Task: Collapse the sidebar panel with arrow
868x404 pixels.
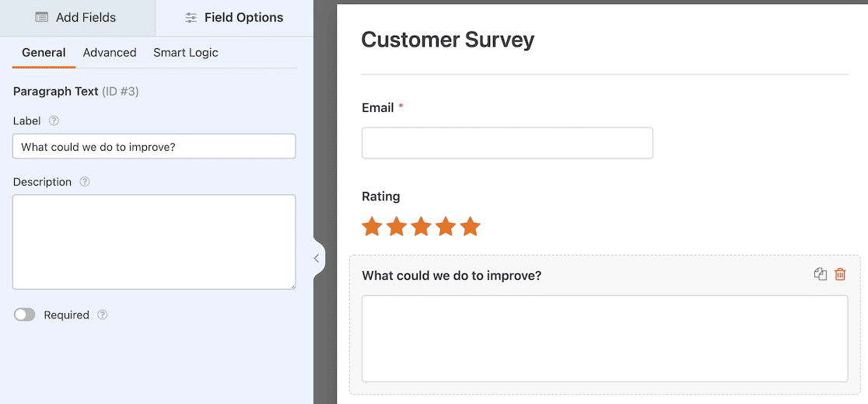Action: (x=317, y=258)
